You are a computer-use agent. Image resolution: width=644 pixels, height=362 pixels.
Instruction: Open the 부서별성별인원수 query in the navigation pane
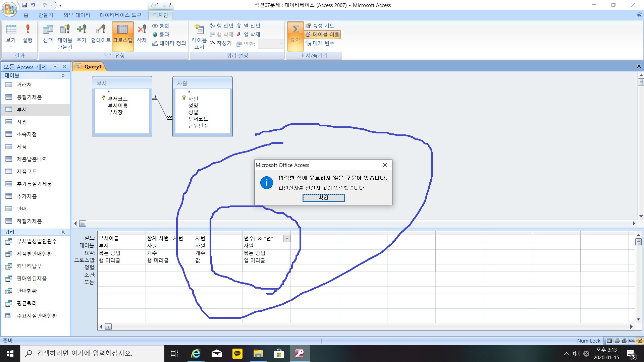coord(37,241)
